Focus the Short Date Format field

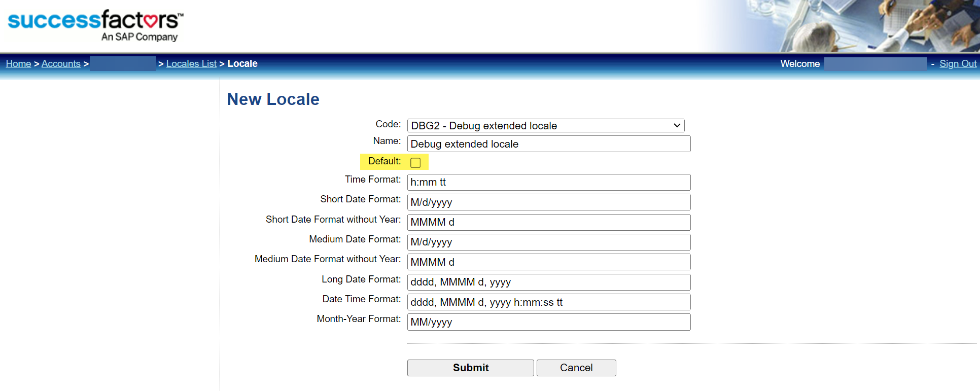click(x=549, y=202)
